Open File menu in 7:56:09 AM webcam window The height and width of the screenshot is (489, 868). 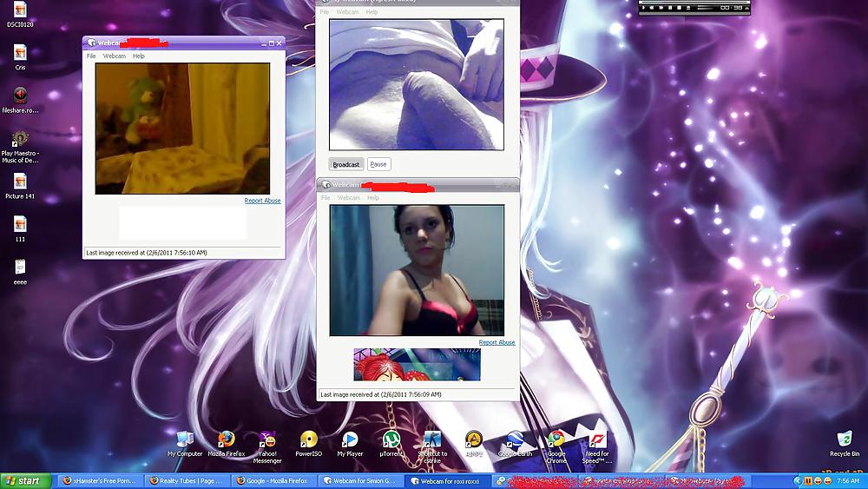[x=325, y=198]
